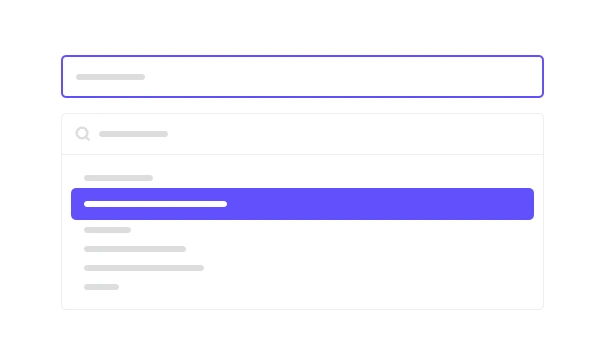604x364 pixels.
Task: Choose the first gray option above the highlighted row
Action: [x=118, y=178]
